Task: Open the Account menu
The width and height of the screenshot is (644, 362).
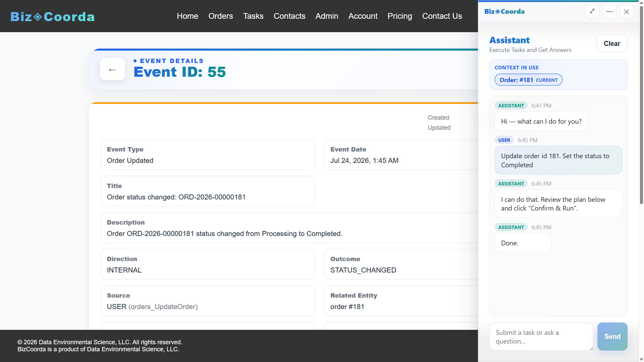Action: 363,16
